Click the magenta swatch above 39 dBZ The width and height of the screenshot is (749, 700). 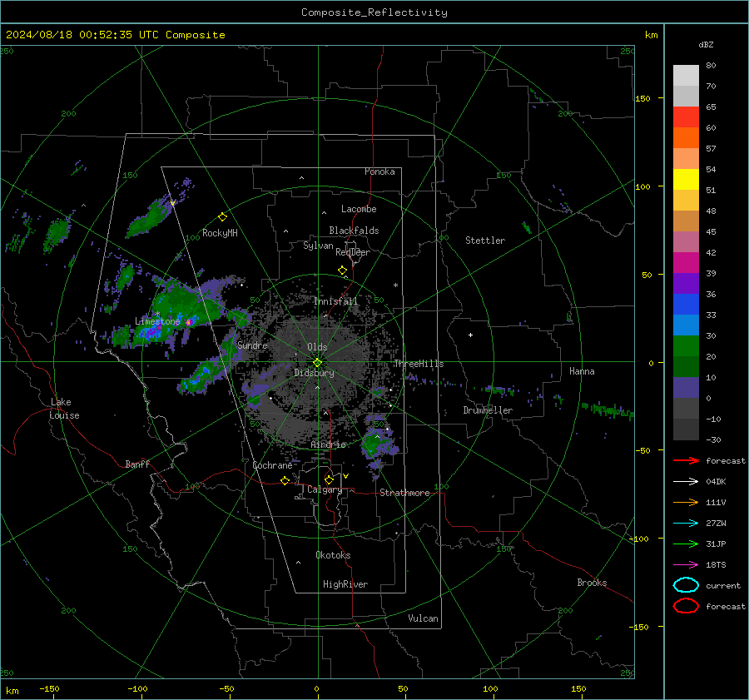[x=686, y=262]
